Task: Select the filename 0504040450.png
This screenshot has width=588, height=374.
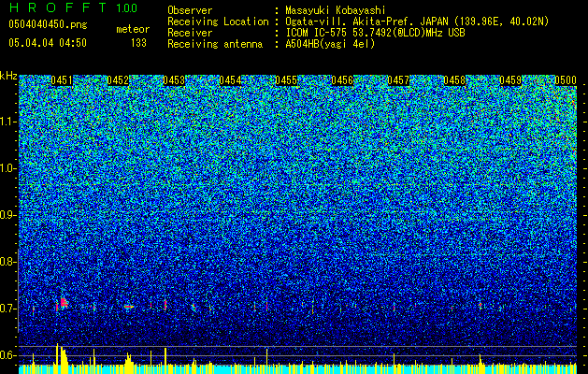Action: click(x=48, y=24)
